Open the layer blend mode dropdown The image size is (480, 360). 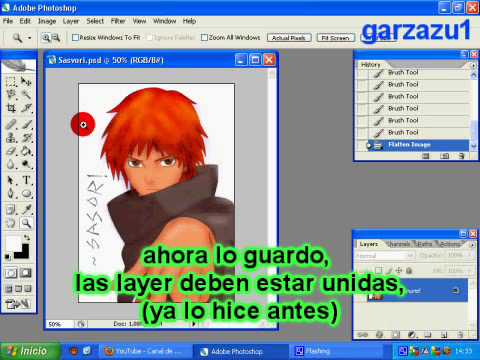(x=385, y=256)
